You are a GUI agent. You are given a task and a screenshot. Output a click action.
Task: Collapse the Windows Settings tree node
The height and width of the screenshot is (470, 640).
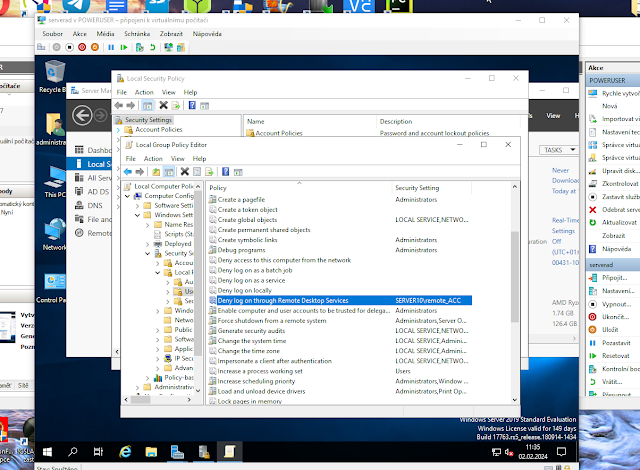click(138, 215)
